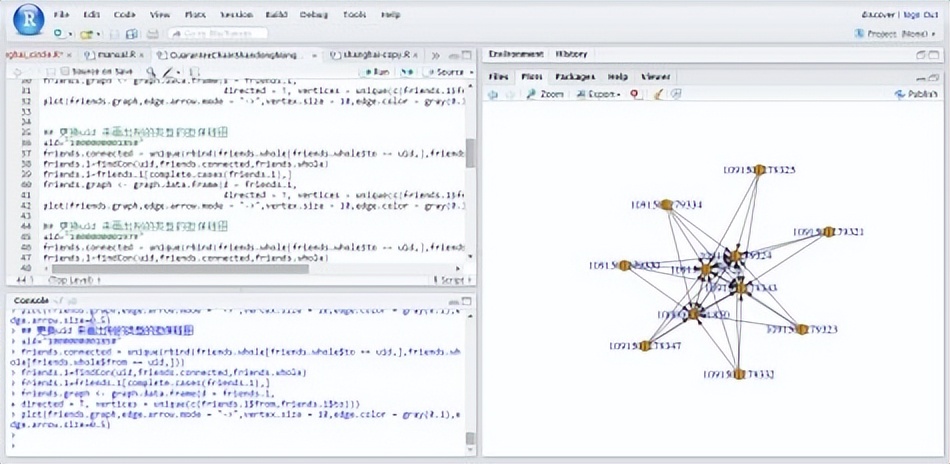Switch to the shanghai-copy.R editor tab

tap(372, 55)
